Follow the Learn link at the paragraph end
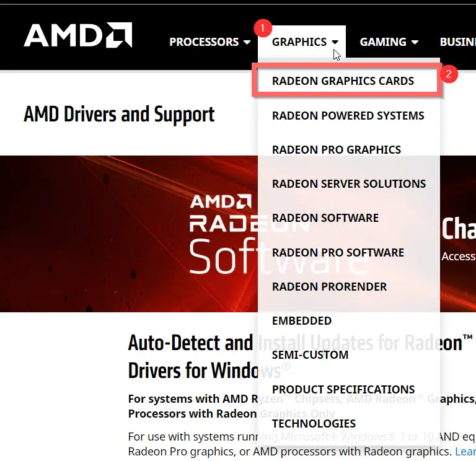The image size is (476, 461). pyautogui.click(x=465, y=451)
